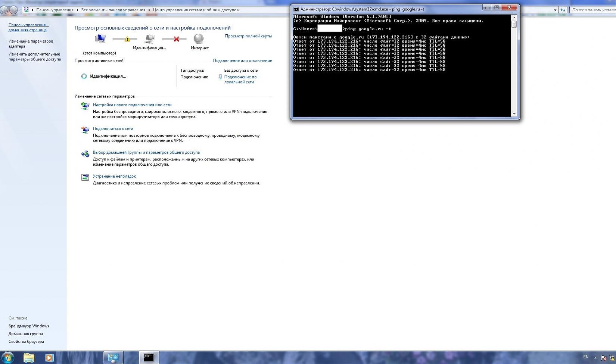This screenshot has width=616, height=364.
Task: Click the red X broken-connection icon
Action: pos(177,39)
